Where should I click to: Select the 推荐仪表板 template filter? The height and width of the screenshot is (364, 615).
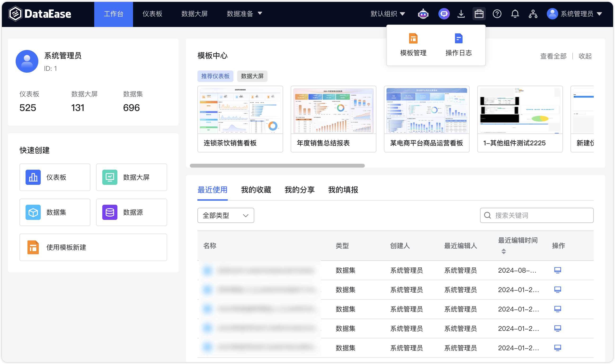(x=215, y=76)
